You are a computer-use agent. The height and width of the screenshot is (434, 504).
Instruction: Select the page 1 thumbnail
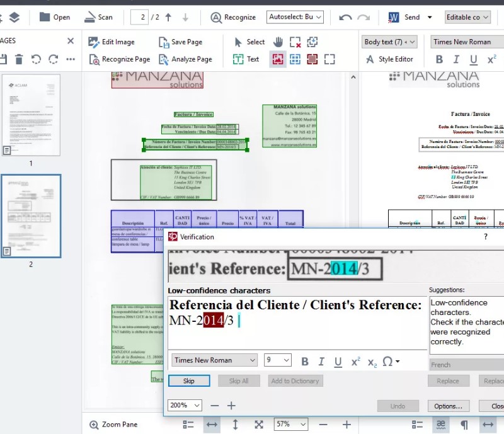31,115
